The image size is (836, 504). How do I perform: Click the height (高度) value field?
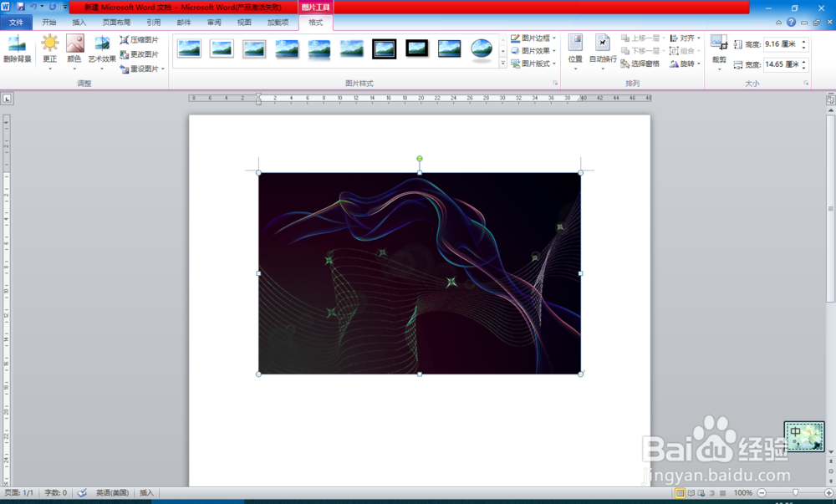(x=781, y=44)
